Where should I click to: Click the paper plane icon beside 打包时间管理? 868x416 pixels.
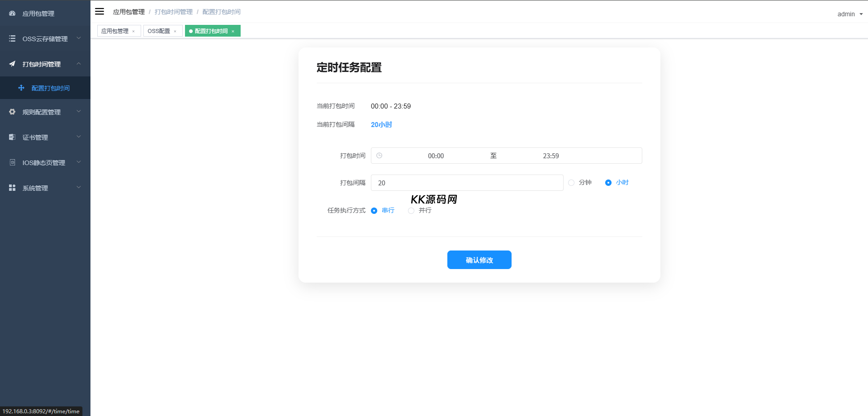coord(12,64)
